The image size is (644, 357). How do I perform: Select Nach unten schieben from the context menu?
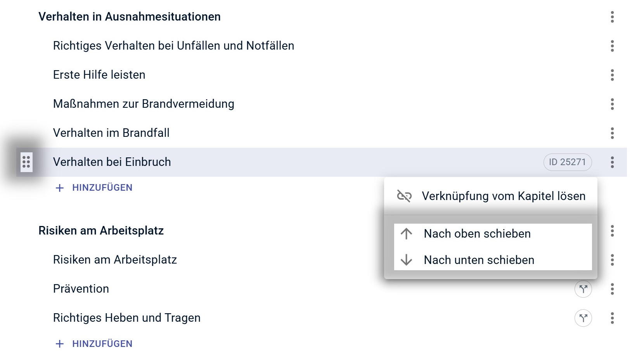tap(479, 260)
